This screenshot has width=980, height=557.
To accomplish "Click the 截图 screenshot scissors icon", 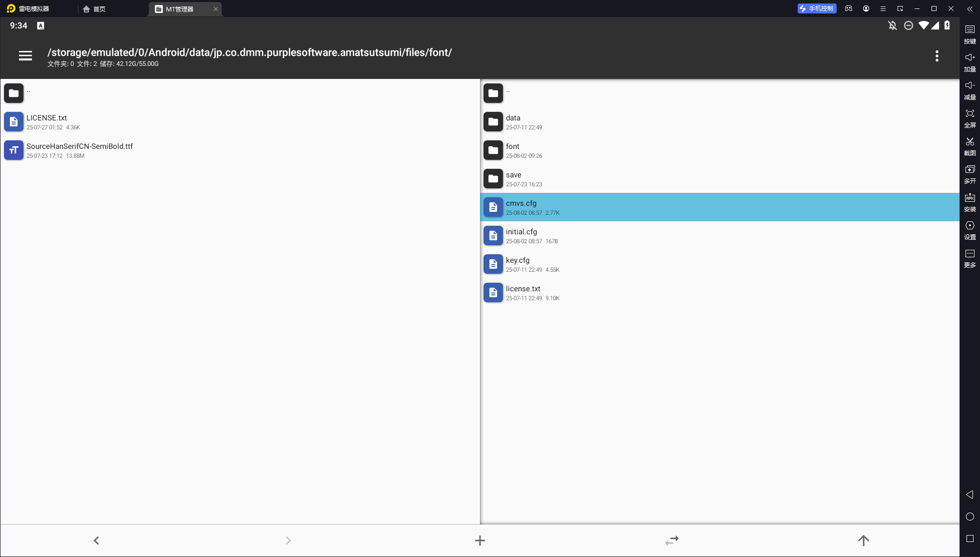I will click(970, 146).
